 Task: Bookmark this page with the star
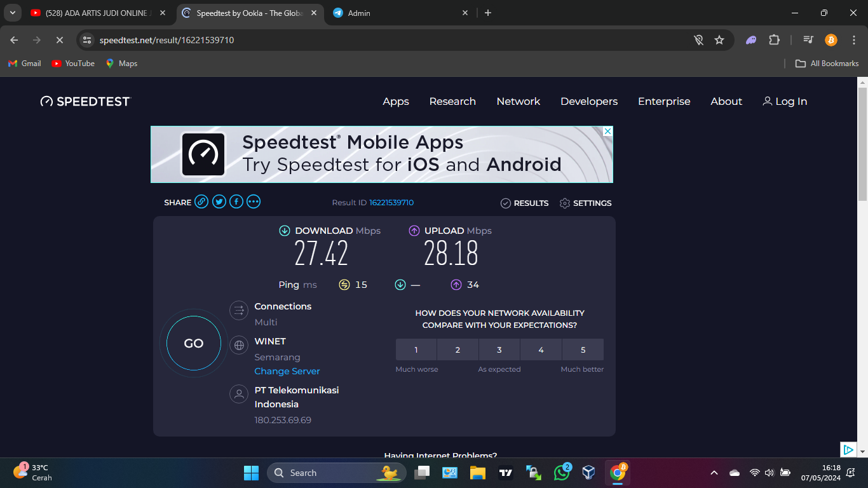[719, 40]
